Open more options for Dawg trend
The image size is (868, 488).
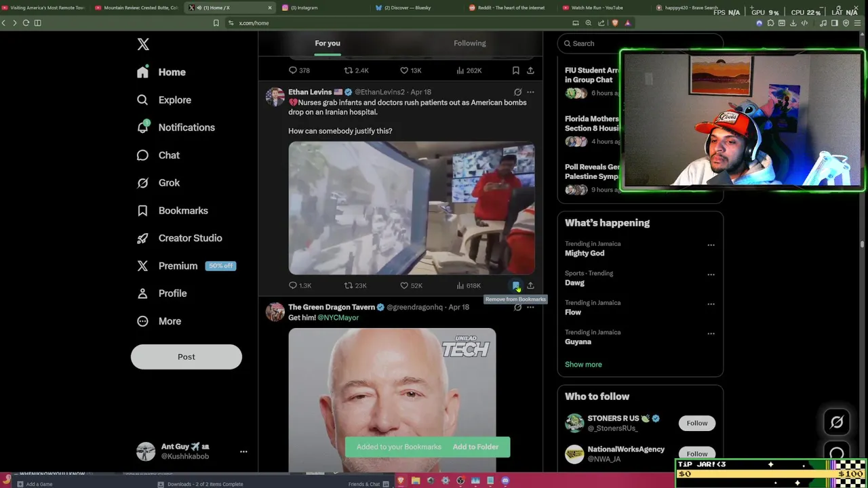(x=711, y=274)
